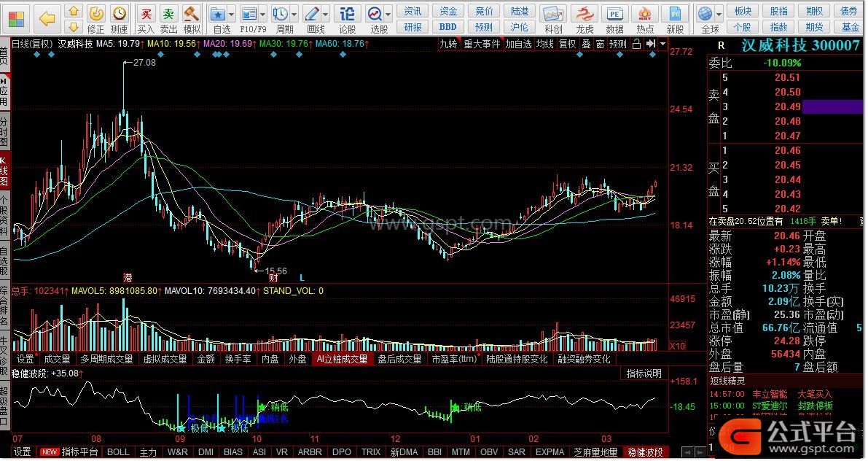Select the 稳健波段 indicator tab
The height and width of the screenshot is (461, 868).
click(x=645, y=452)
